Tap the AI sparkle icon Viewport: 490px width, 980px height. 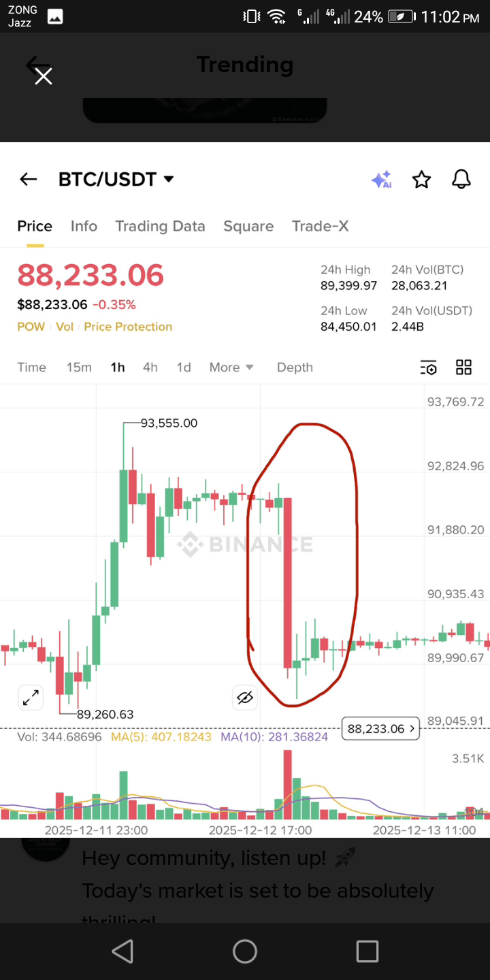point(381,180)
